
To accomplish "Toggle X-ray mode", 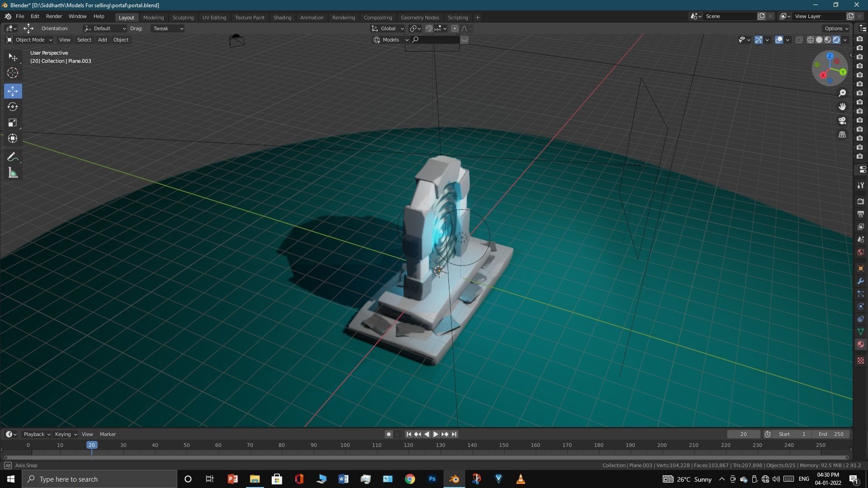I will tap(799, 40).
